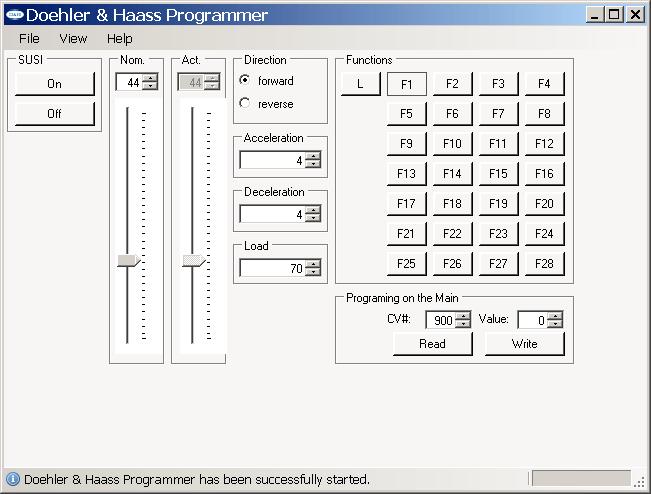The width and height of the screenshot is (651, 494).
Task: Toggle function F18
Action: (453, 204)
